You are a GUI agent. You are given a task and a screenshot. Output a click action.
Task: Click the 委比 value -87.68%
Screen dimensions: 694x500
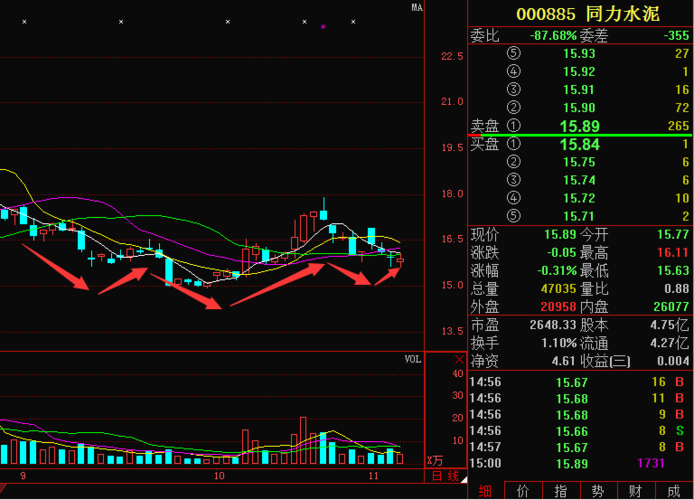(554, 35)
